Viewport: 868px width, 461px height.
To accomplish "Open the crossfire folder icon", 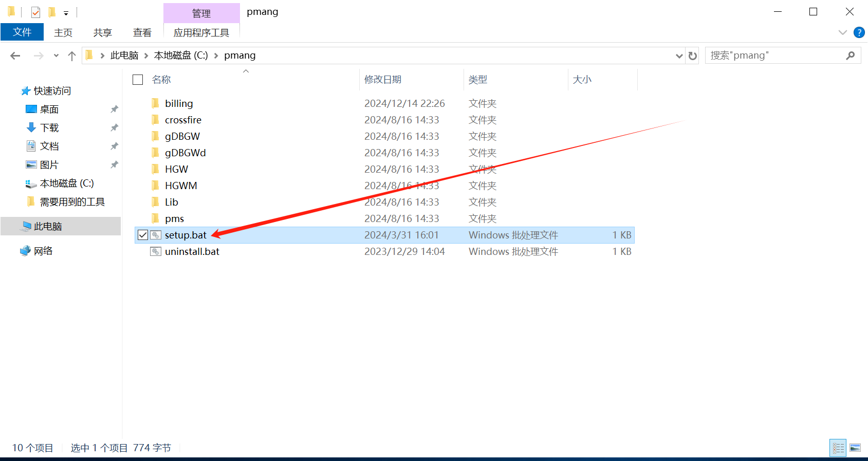I will tap(156, 120).
